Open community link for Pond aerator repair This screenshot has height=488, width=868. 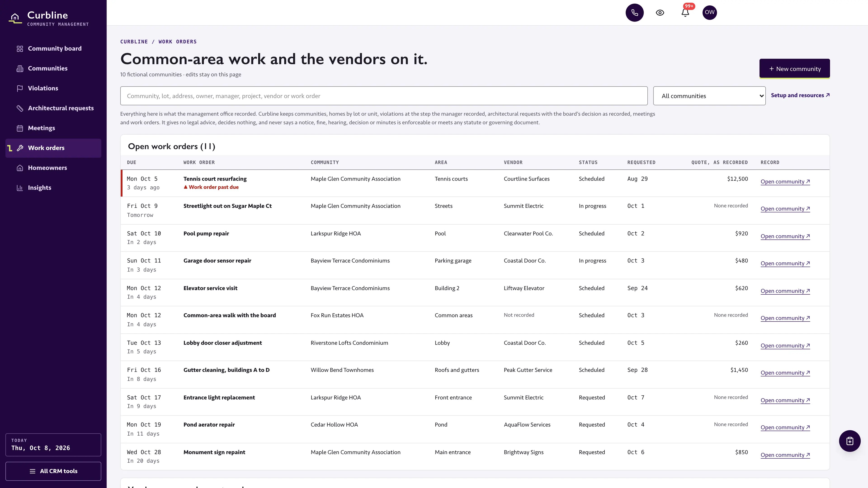click(785, 427)
